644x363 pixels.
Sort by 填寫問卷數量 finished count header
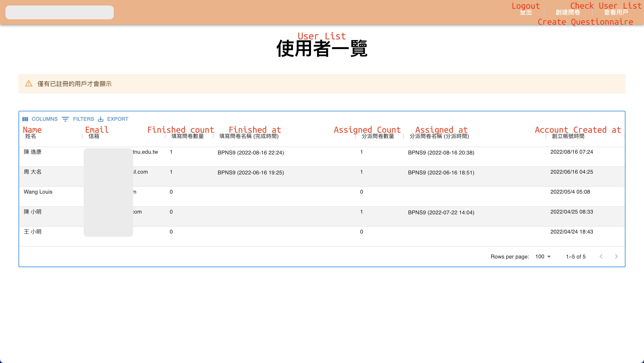point(187,136)
